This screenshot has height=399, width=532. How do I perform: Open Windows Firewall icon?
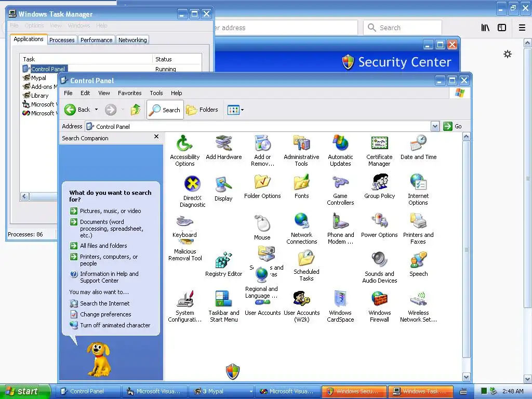(x=379, y=307)
